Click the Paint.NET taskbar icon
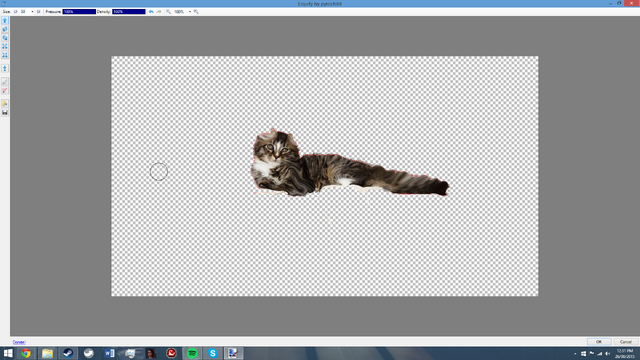The width and height of the screenshot is (640, 360). [x=233, y=353]
